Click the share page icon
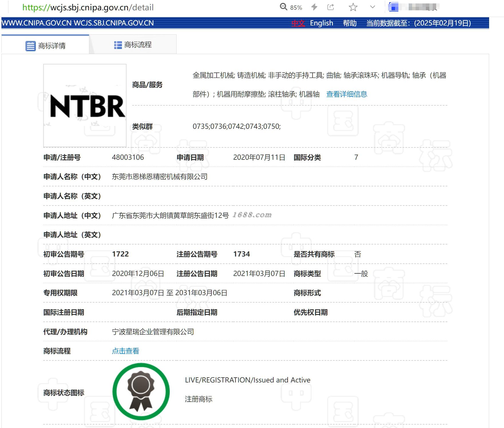Image resolution: width=504 pixels, height=428 pixels. (x=331, y=7)
